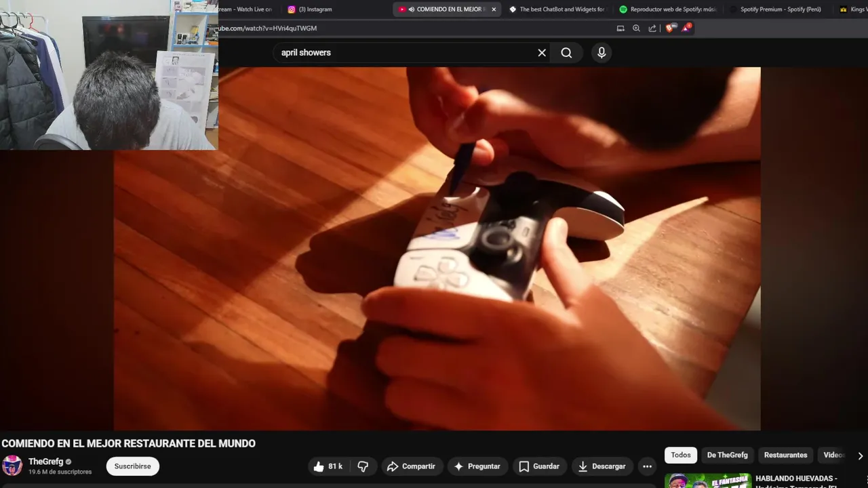868x488 pixels.
Task: Subscribe using the Suscribirse button
Action: point(132,466)
